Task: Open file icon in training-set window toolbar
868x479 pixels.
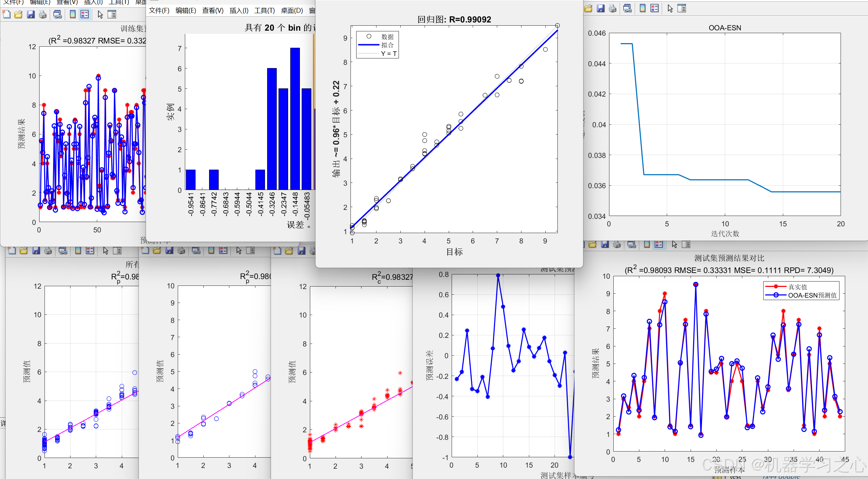Action: (x=19, y=15)
